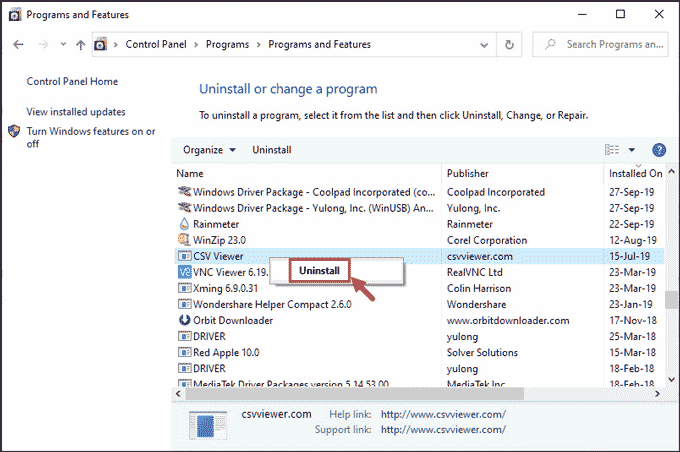The height and width of the screenshot is (452, 680).
Task: Open View installed updates link
Action: (76, 112)
